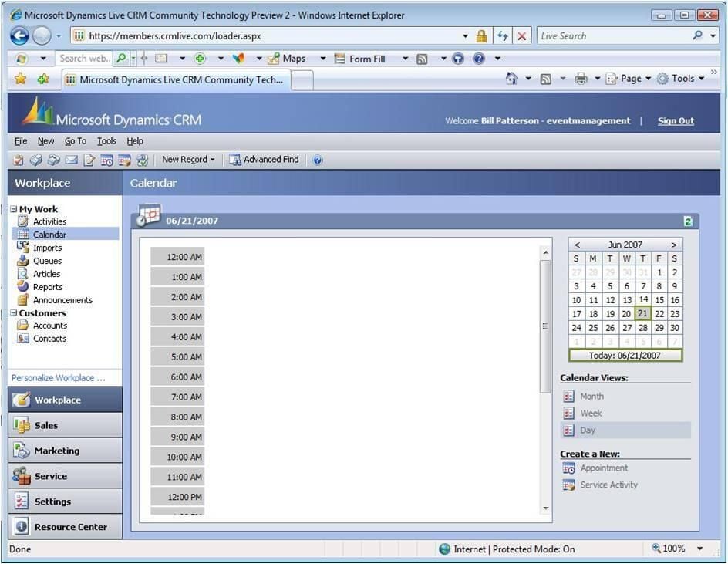Viewport: 728px width, 564px height.
Task: Click the first CRM toolbar new activity icon
Action: pos(19,160)
